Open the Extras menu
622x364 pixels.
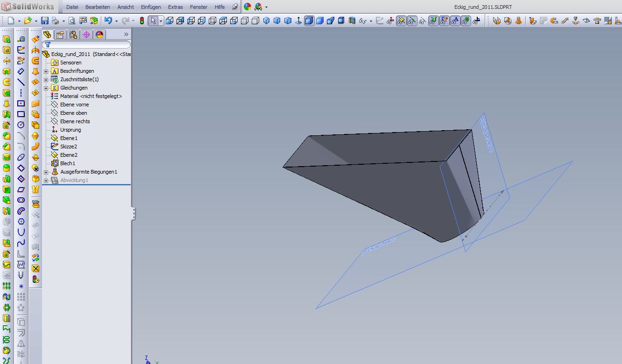[x=176, y=7]
